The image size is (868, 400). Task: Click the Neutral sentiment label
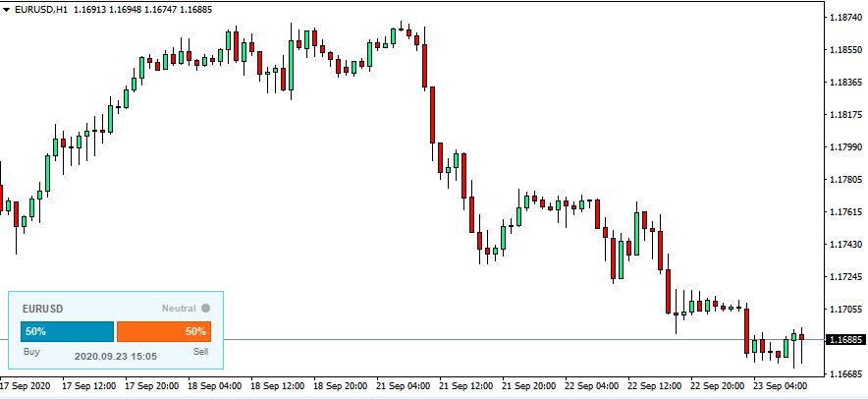click(179, 308)
